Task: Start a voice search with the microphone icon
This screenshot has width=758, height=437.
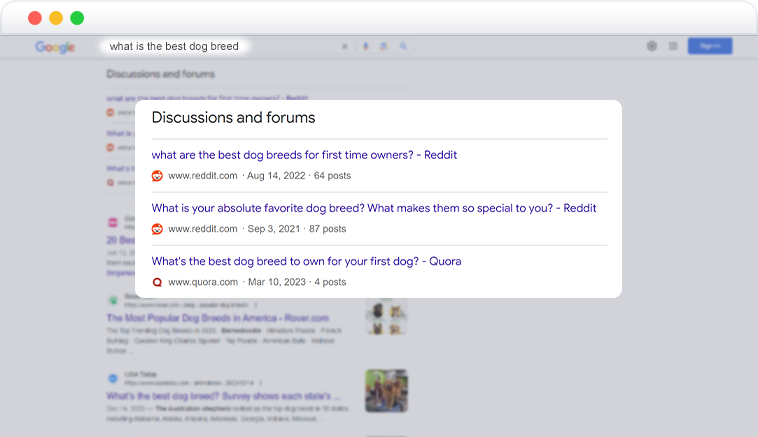Action: point(365,46)
